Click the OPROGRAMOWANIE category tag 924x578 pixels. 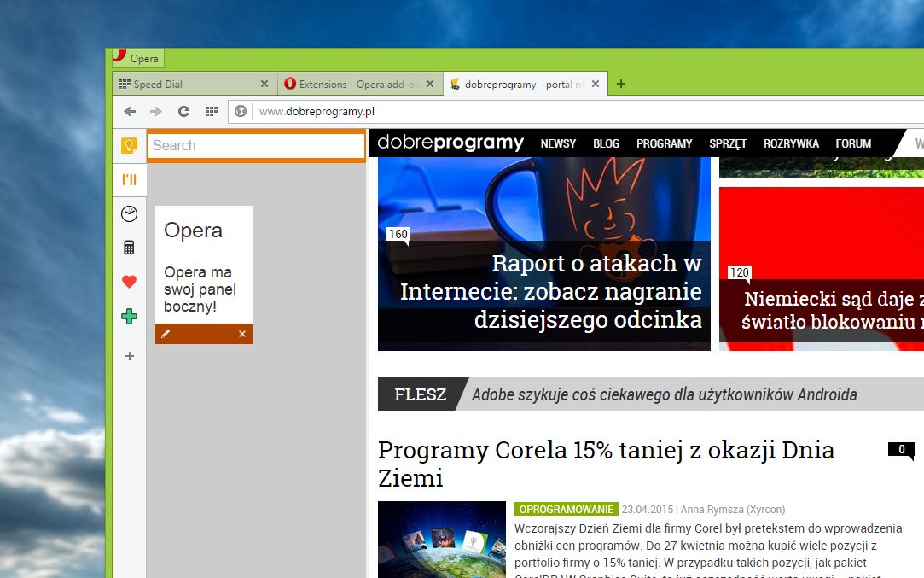click(x=566, y=509)
